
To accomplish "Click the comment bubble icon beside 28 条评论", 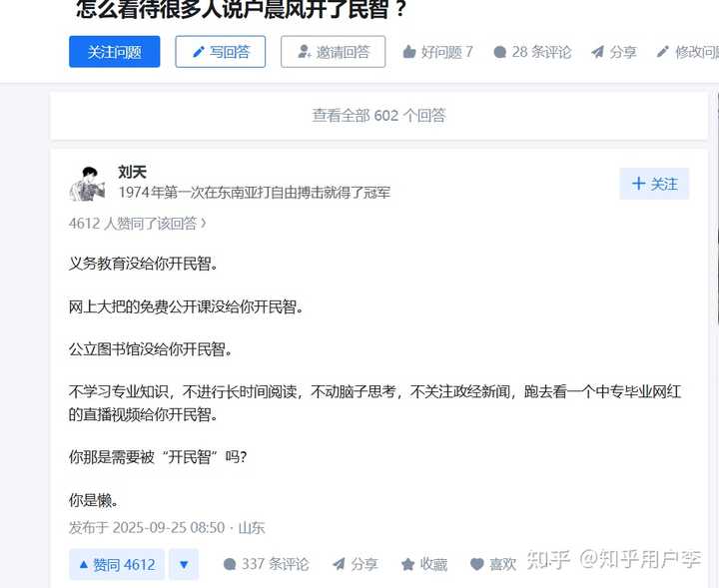I will [x=500, y=52].
